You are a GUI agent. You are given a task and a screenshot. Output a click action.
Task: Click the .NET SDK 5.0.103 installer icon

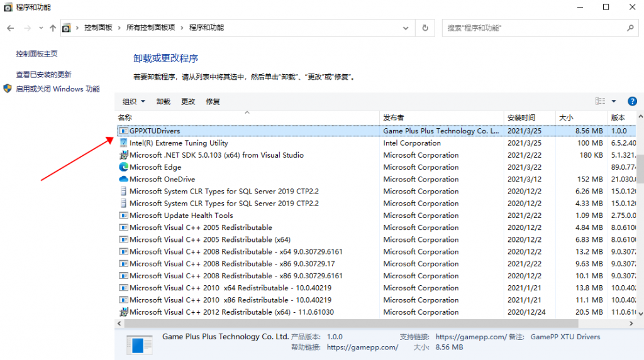(123, 155)
